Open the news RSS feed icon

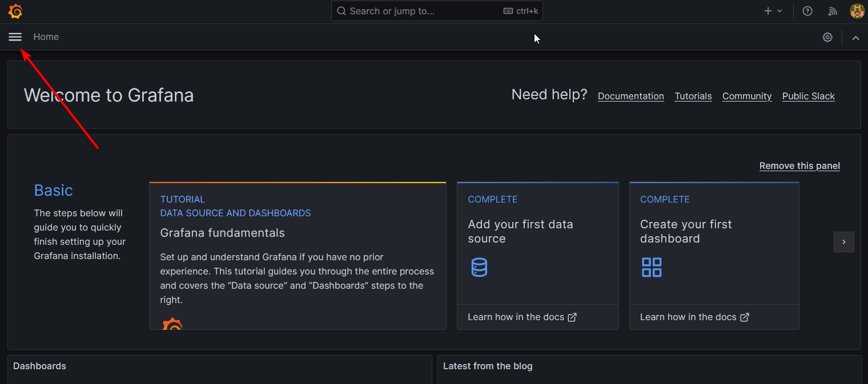[833, 11]
